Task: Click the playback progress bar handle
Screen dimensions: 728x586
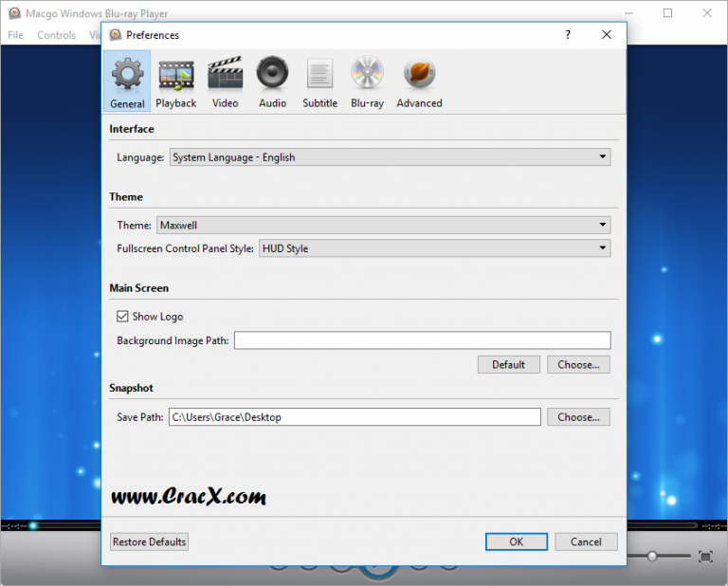Action: [33, 525]
